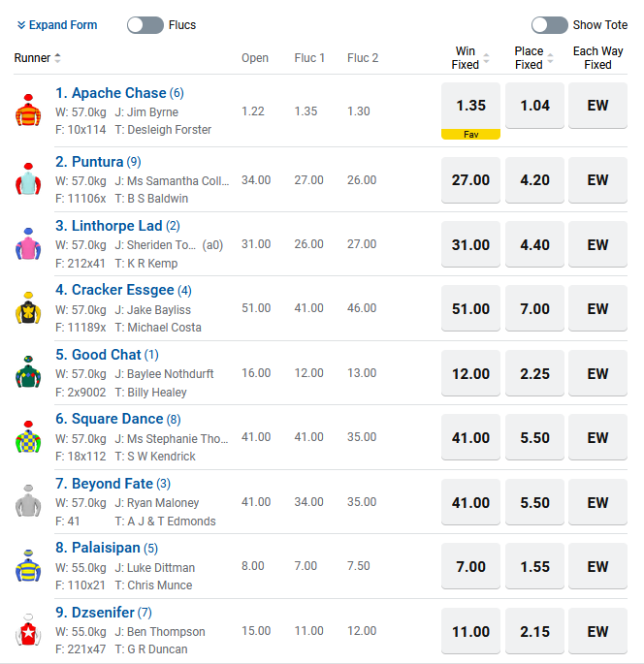The height and width of the screenshot is (664, 644).
Task: Click Puntura jockey silks icon
Action: [x=26, y=179]
